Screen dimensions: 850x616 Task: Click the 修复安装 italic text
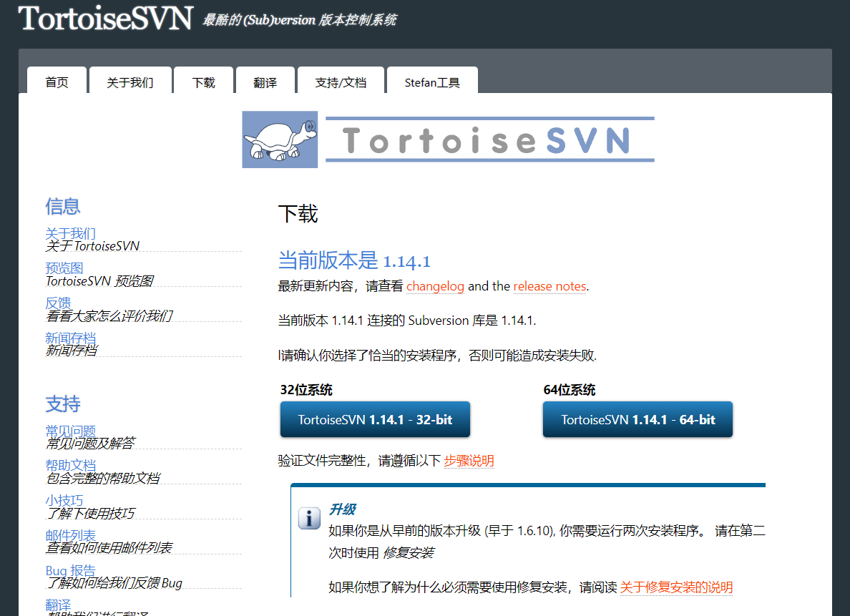[409, 552]
